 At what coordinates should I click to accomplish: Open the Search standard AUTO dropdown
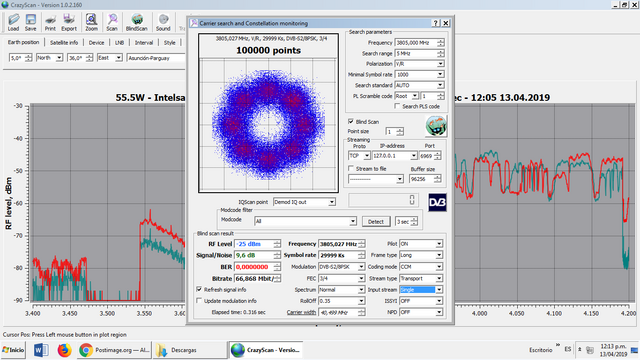point(440,85)
